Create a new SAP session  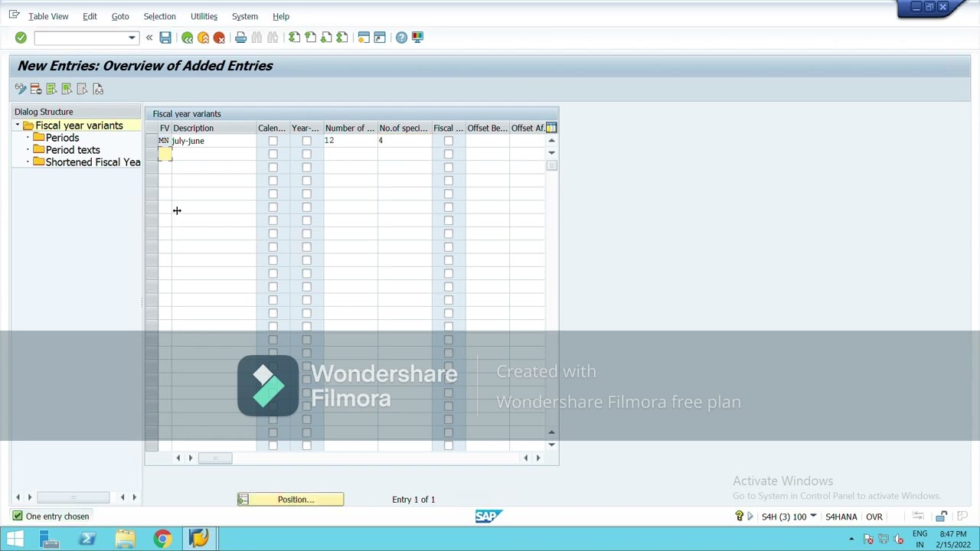(364, 37)
